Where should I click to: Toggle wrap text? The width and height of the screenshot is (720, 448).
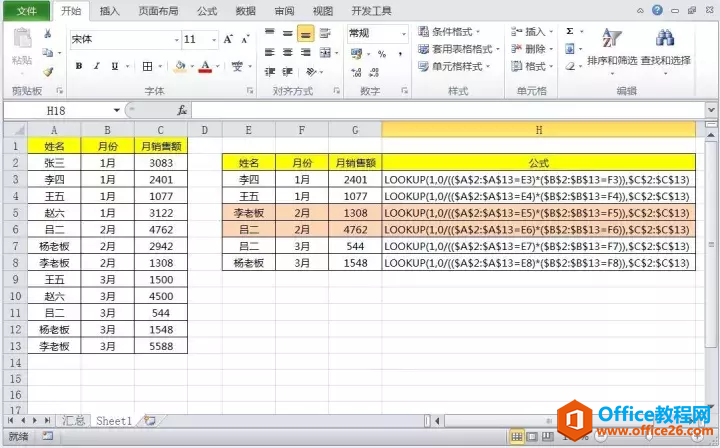[325, 33]
